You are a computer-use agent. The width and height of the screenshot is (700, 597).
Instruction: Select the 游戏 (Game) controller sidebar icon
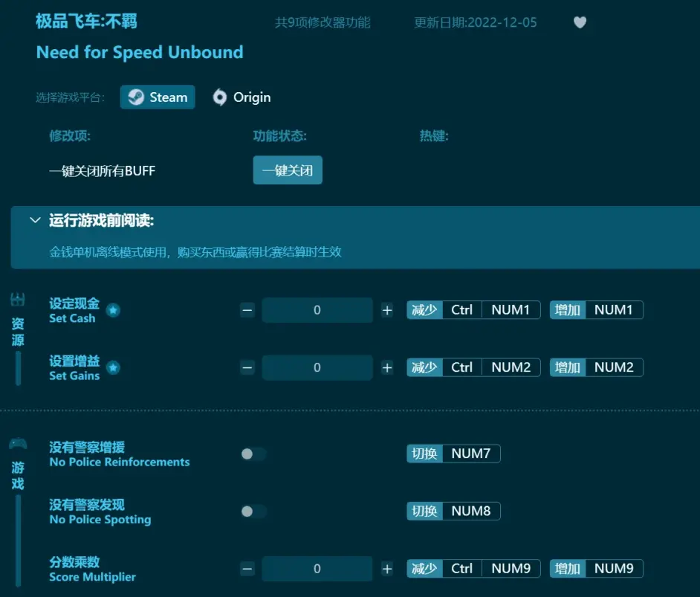point(17,442)
